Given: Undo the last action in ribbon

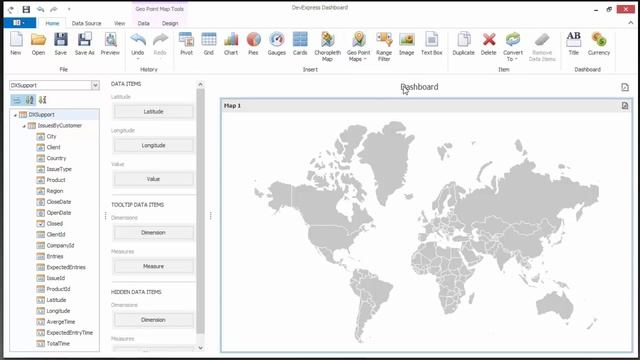Looking at the screenshot, I should tap(138, 43).
